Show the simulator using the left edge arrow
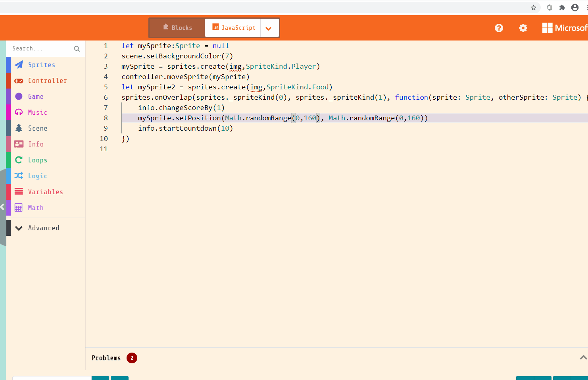Viewport: 588px width, 380px height. coord(3,206)
